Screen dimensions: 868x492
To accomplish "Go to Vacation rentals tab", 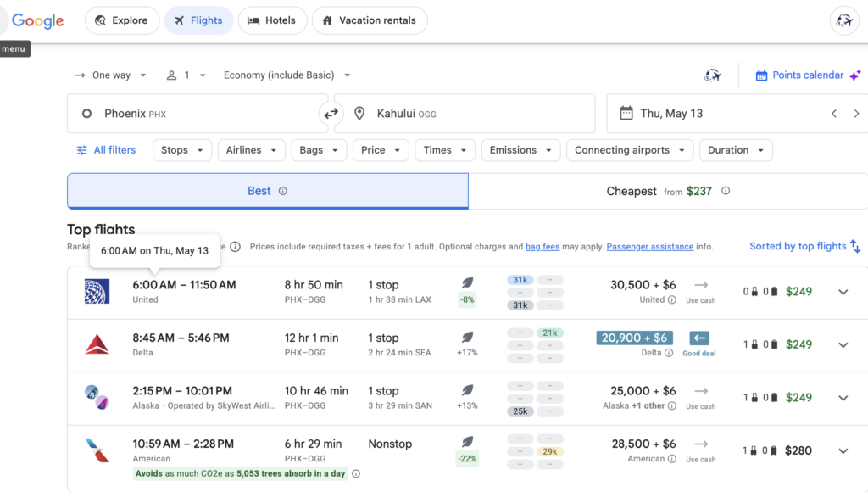I will coord(370,20).
